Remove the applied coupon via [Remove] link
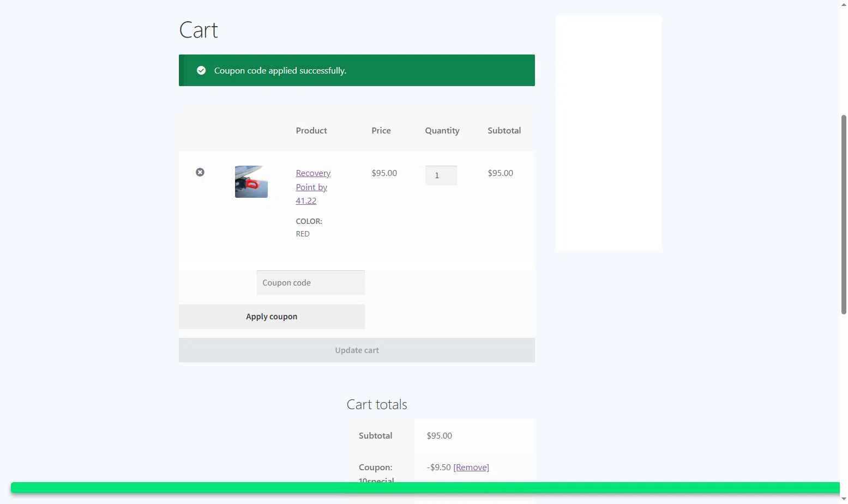This screenshot has width=848, height=504. (471, 467)
